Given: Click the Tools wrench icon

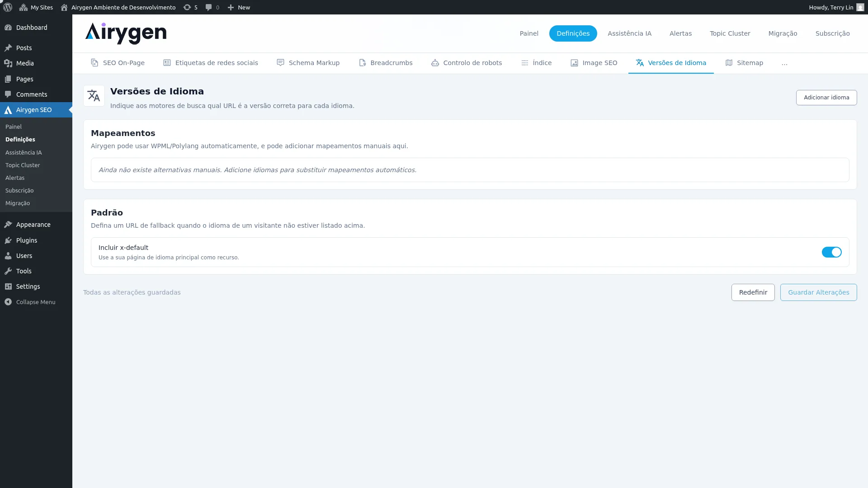Looking at the screenshot, I should pyautogui.click(x=8, y=271).
